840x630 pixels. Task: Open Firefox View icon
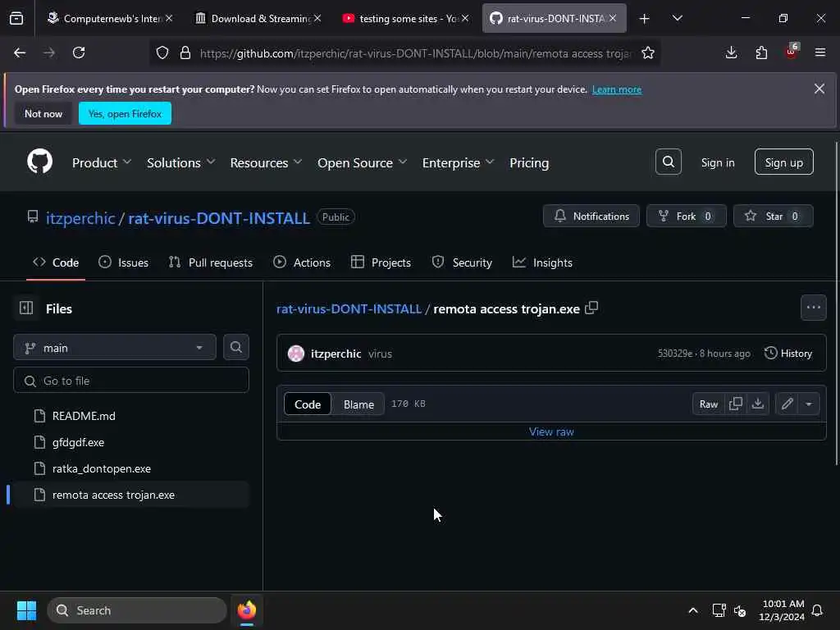pyautogui.click(x=16, y=18)
